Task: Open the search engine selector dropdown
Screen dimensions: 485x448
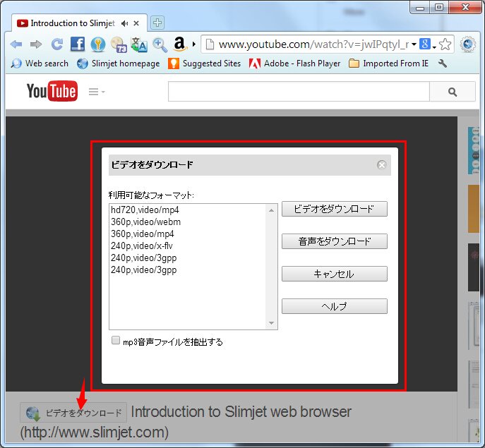Action: tap(434, 47)
